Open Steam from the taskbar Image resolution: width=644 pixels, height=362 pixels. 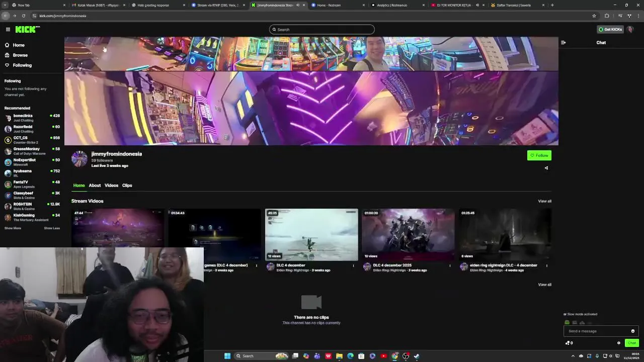pyautogui.click(x=417, y=356)
